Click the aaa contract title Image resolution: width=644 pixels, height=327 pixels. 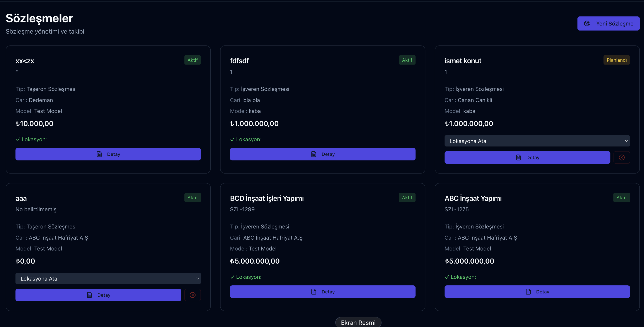click(21, 199)
